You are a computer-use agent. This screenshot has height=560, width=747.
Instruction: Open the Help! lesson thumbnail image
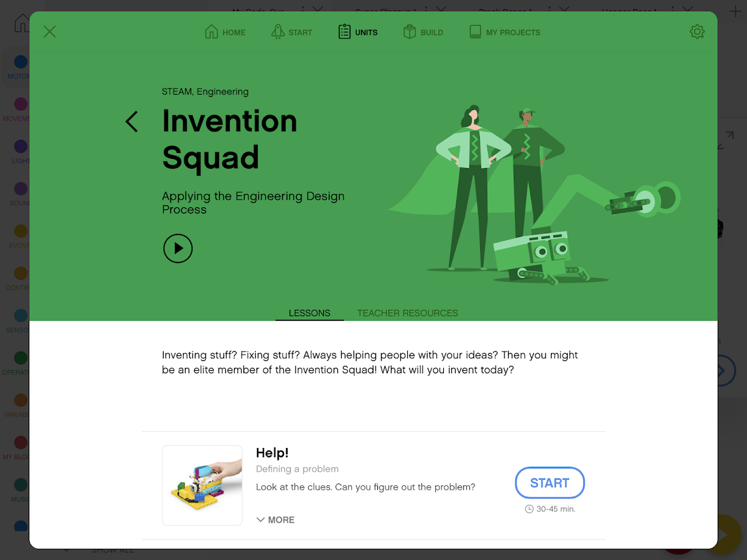click(x=202, y=485)
